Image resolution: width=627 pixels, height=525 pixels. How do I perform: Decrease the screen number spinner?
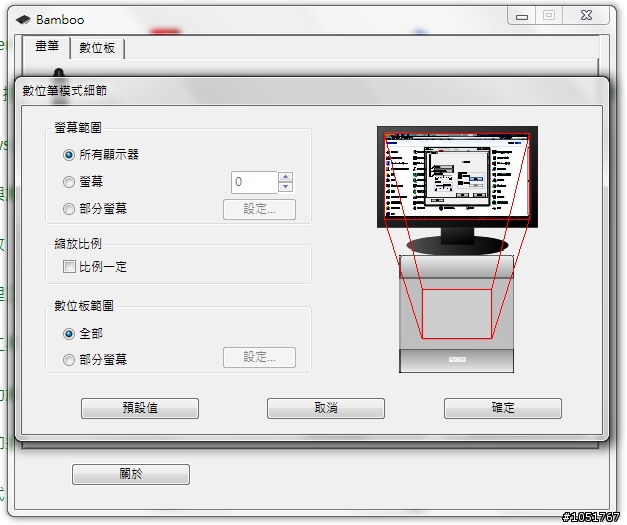pos(286,187)
